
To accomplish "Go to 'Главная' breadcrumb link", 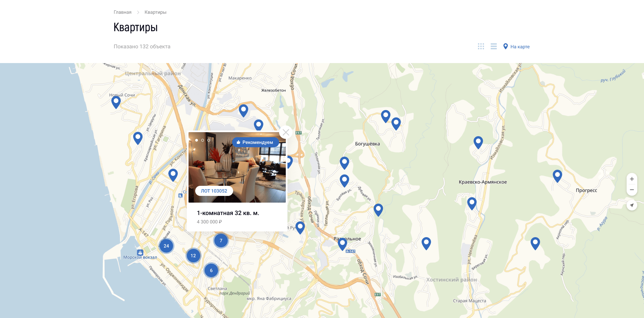I will pyautogui.click(x=122, y=12).
